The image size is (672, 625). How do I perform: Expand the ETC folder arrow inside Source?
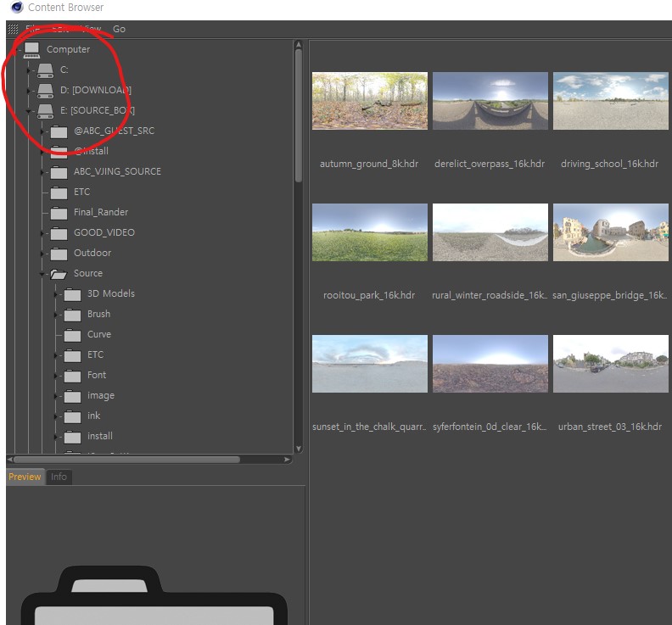[x=56, y=355]
